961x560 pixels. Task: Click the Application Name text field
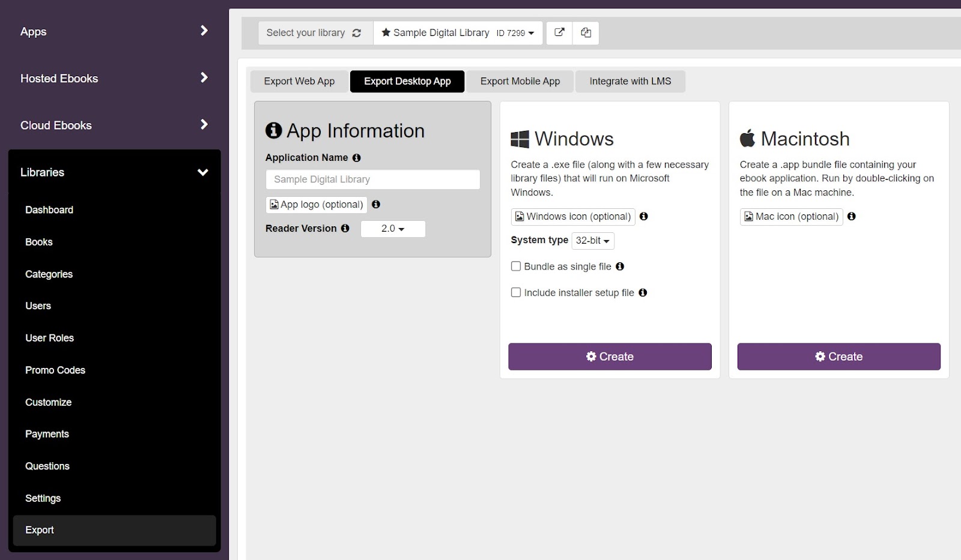click(372, 179)
